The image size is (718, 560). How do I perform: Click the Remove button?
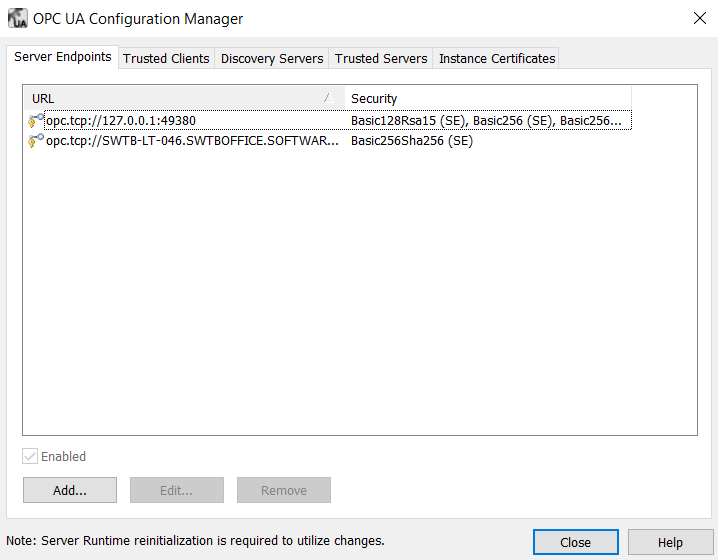coord(284,490)
